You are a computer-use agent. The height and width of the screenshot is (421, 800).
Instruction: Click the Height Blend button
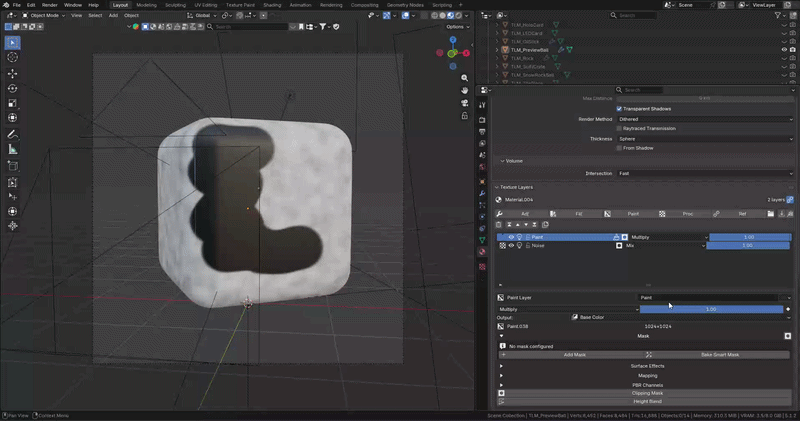pos(645,402)
